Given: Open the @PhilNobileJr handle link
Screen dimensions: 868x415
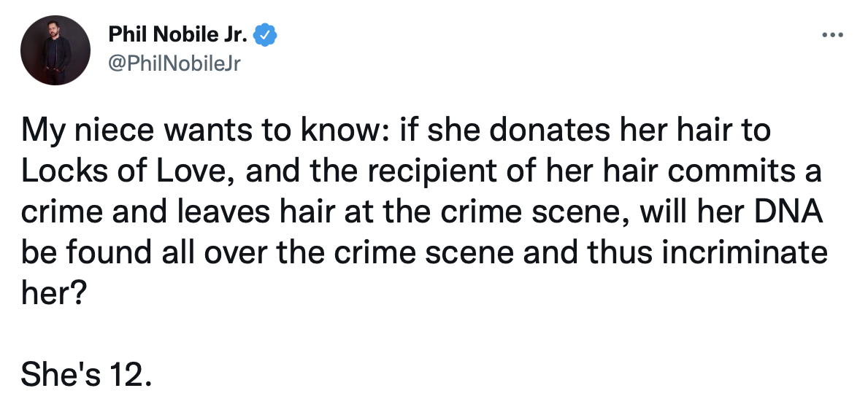Looking at the screenshot, I should pos(174,64).
